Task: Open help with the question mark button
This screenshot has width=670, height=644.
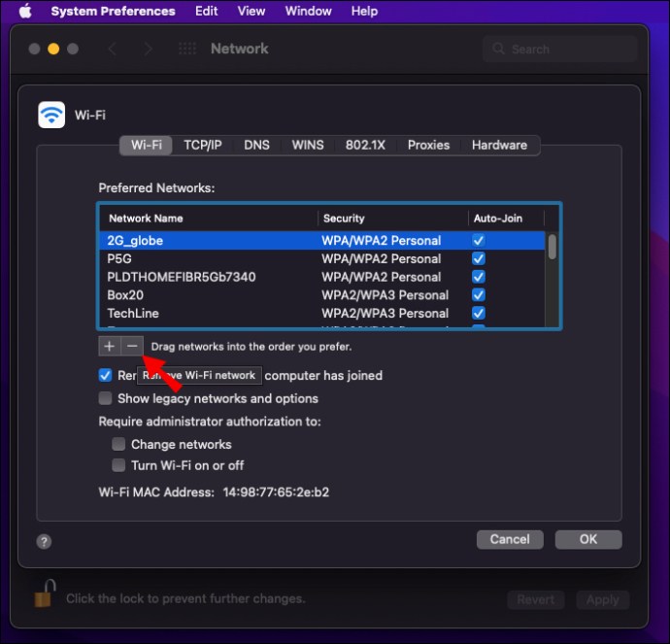Action: point(44,541)
